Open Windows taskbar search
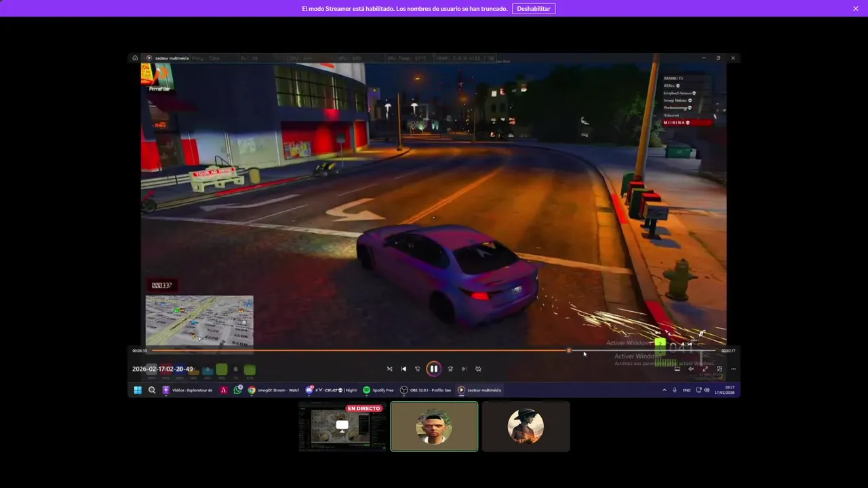The image size is (868, 488). tap(152, 390)
